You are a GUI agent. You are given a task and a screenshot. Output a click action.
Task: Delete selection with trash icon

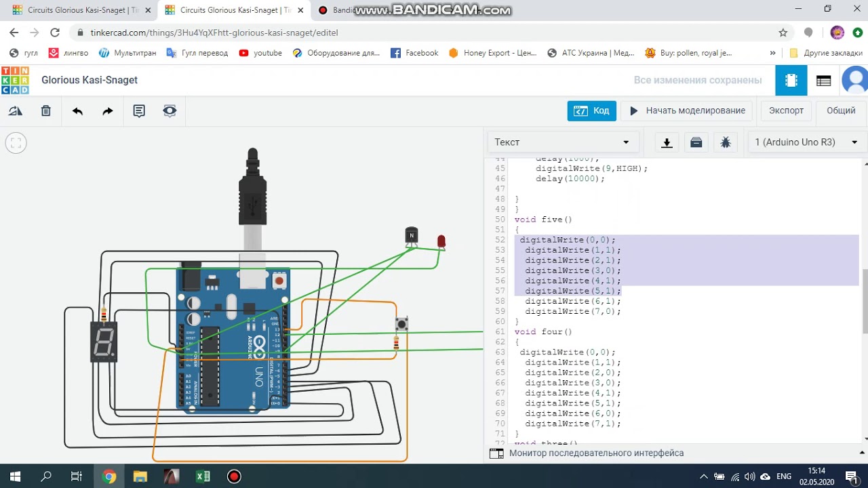tap(46, 111)
